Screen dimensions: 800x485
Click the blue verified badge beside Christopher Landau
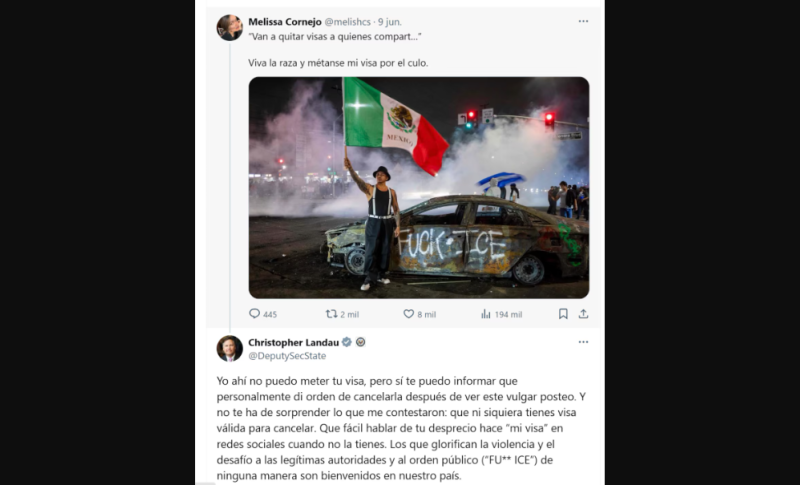[x=347, y=342]
